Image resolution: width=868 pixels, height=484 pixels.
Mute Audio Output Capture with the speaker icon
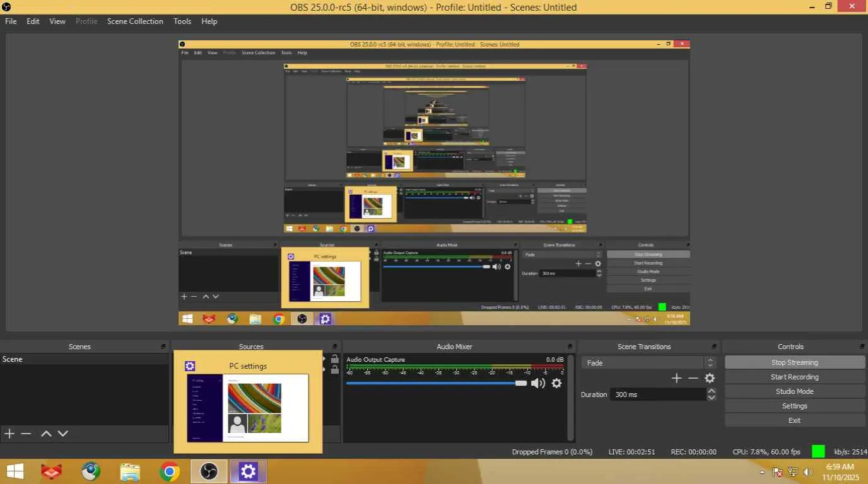point(537,383)
